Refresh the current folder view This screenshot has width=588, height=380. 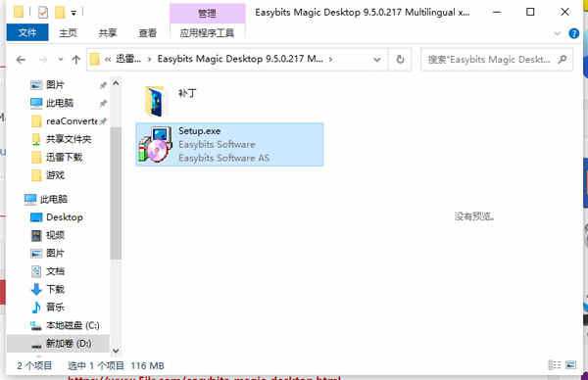click(x=400, y=59)
